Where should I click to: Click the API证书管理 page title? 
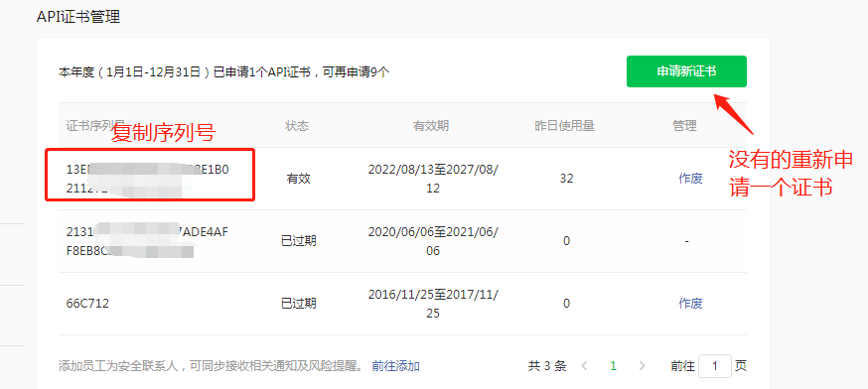point(78,17)
